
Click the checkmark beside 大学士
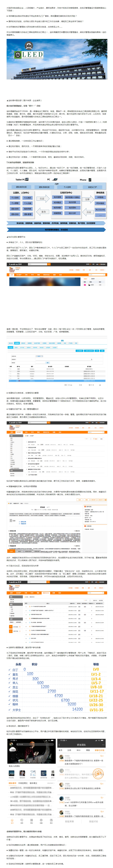(x=9, y=710)
